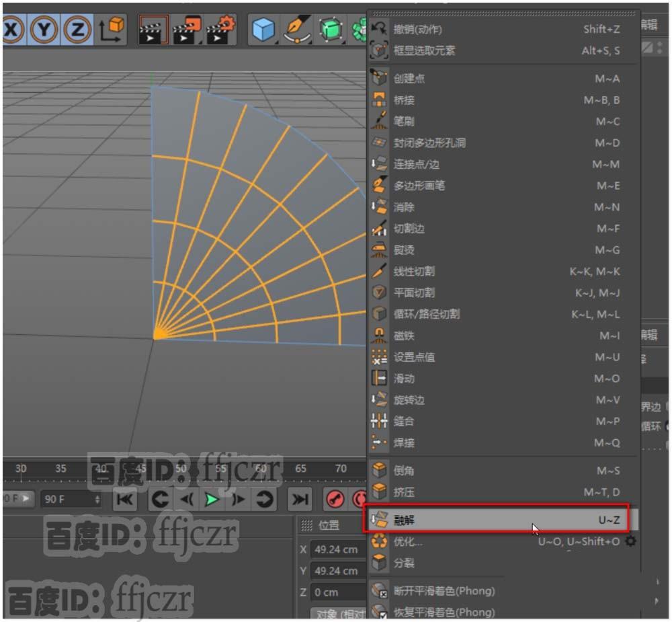
Task: Click the 对象(相对) button in coordinates panel
Action: (x=336, y=613)
